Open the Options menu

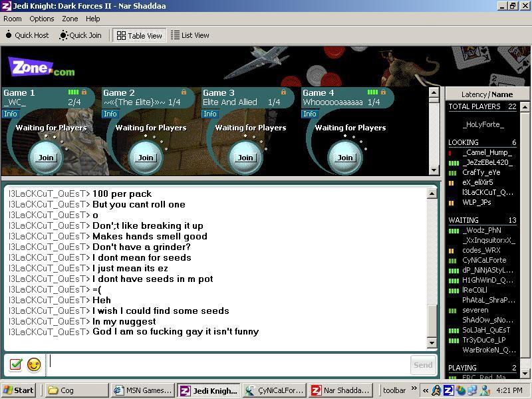(42, 19)
